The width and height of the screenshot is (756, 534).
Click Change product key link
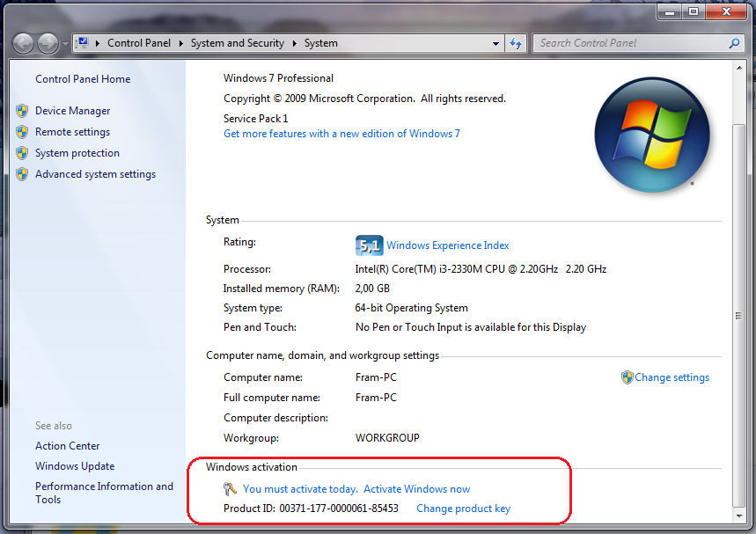point(463,508)
